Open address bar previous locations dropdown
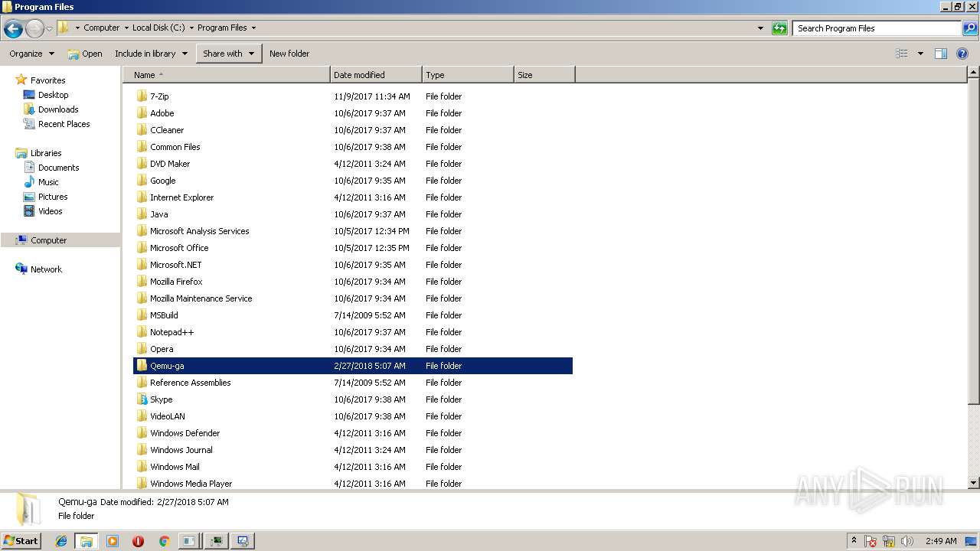The width and height of the screenshot is (980, 551). pyautogui.click(x=760, y=28)
